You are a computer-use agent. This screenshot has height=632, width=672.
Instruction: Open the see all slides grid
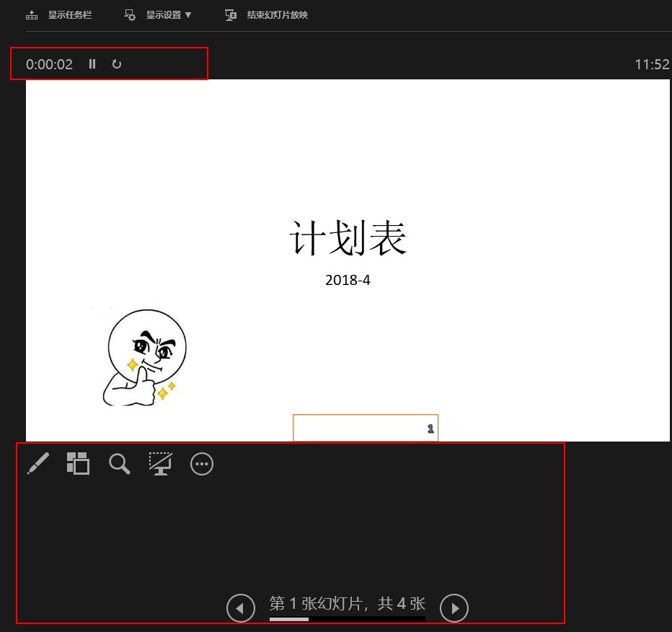click(x=78, y=463)
